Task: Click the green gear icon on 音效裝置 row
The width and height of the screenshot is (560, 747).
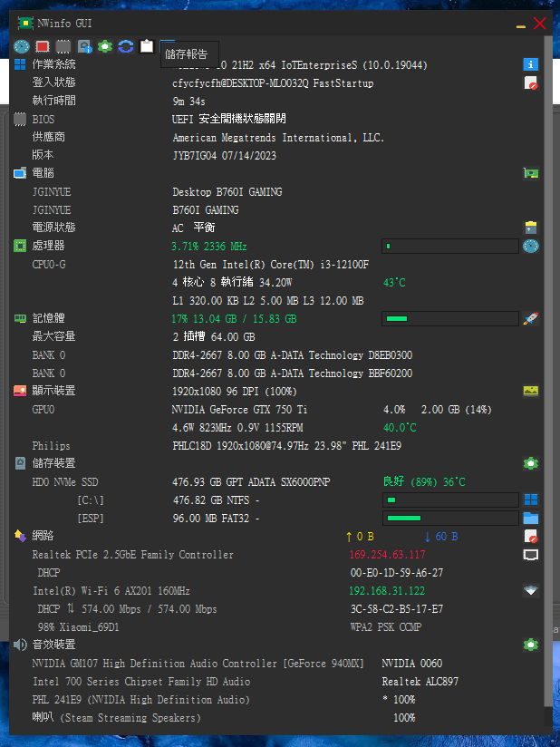Action: tap(530, 645)
